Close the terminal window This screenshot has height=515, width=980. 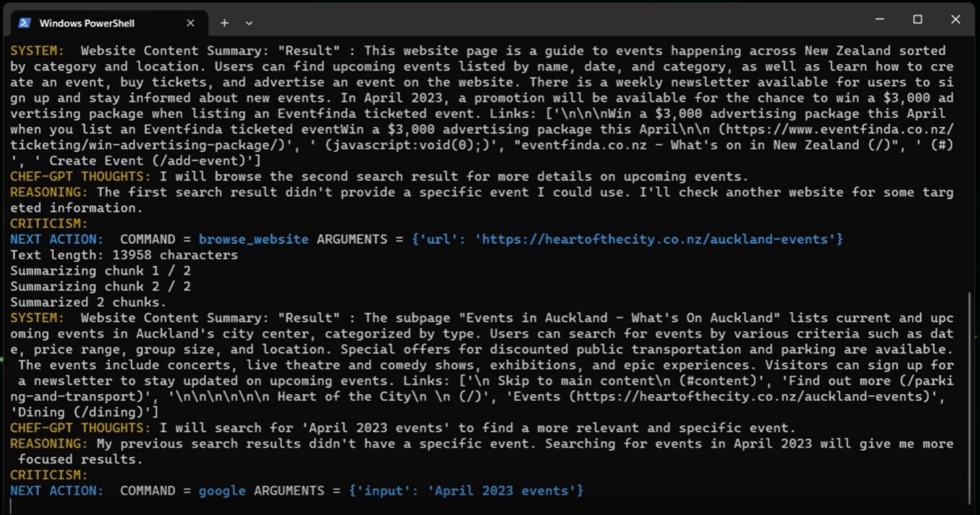click(x=955, y=20)
